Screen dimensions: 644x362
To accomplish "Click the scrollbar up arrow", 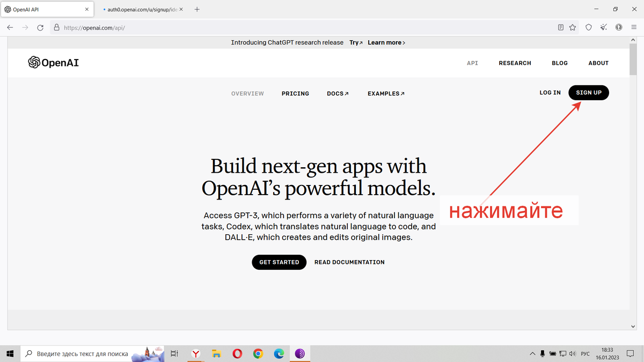I will click(x=634, y=41).
